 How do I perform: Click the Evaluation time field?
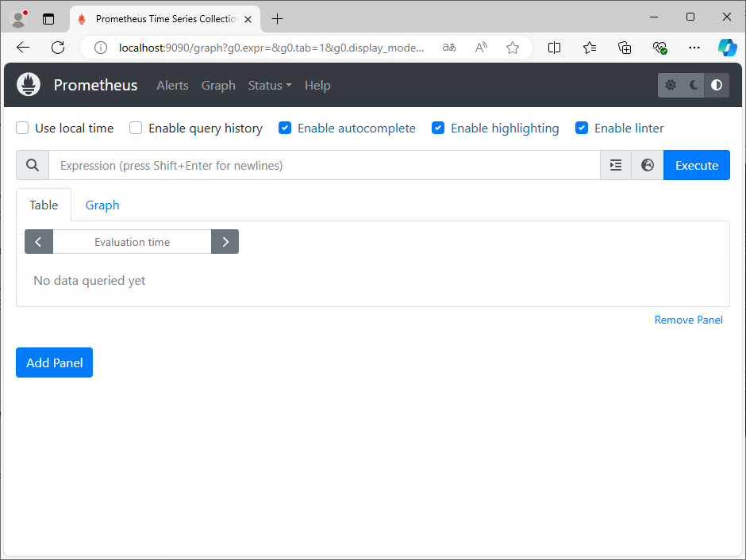132,241
